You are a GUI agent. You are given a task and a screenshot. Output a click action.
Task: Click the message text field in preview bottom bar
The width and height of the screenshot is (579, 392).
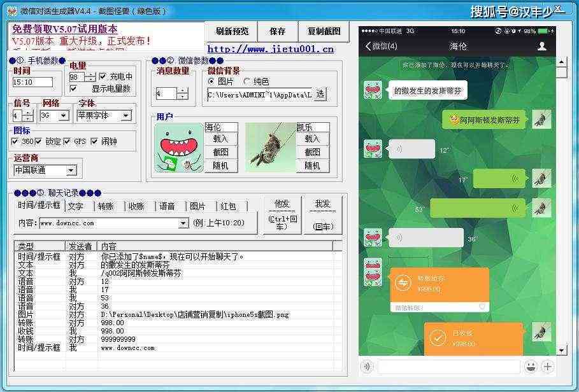448,367
